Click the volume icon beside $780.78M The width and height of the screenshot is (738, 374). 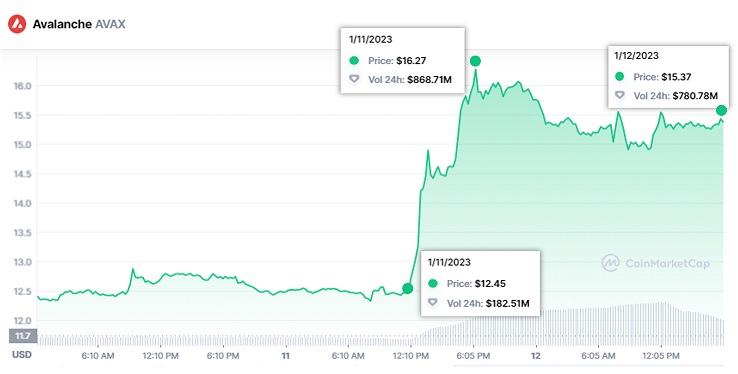[620, 95]
